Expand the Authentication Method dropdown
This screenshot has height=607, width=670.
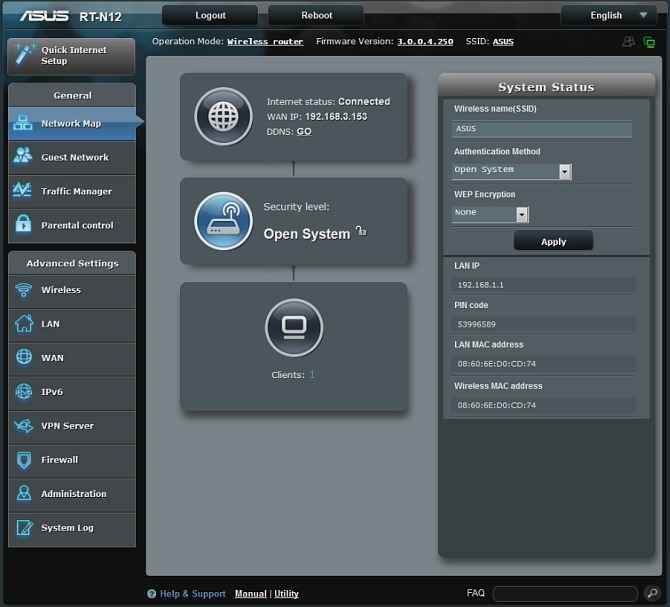pyautogui.click(x=565, y=171)
